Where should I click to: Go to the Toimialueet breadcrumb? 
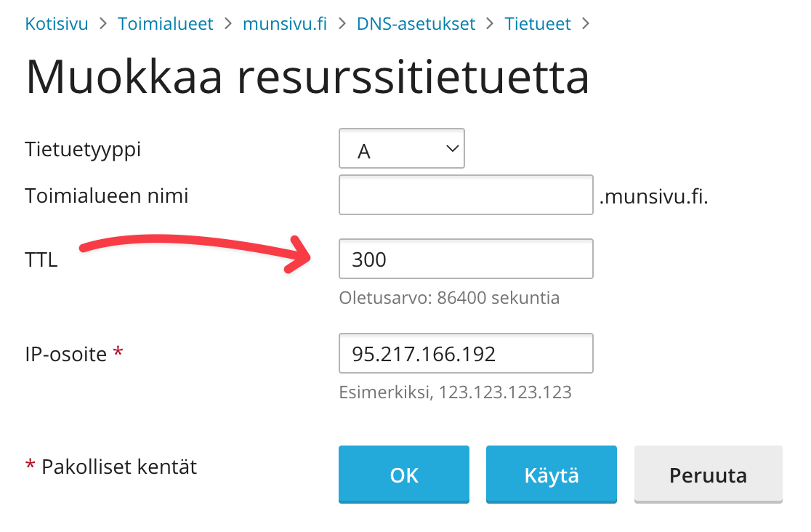coord(166,24)
